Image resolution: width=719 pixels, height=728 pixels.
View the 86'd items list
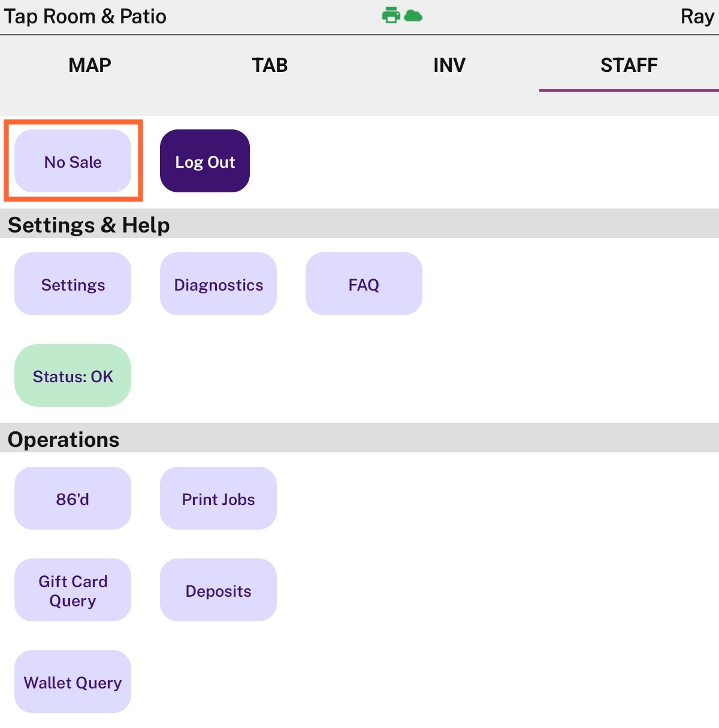(72, 499)
